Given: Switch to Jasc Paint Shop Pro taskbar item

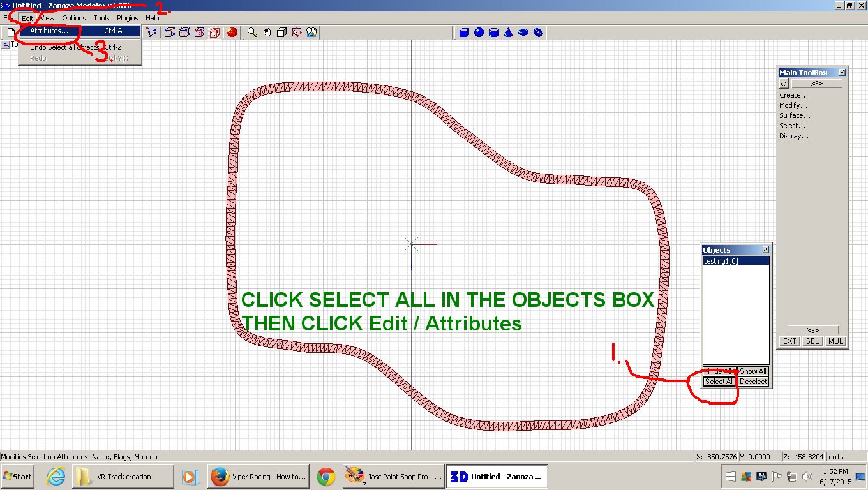Looking at the screenshot, I should [x=393, y=477].
